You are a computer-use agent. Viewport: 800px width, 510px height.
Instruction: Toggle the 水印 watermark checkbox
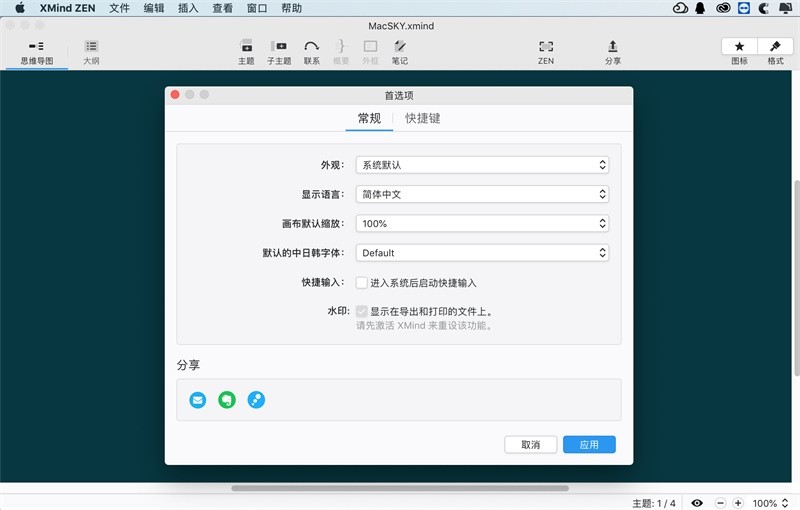(x=362, y=311)
